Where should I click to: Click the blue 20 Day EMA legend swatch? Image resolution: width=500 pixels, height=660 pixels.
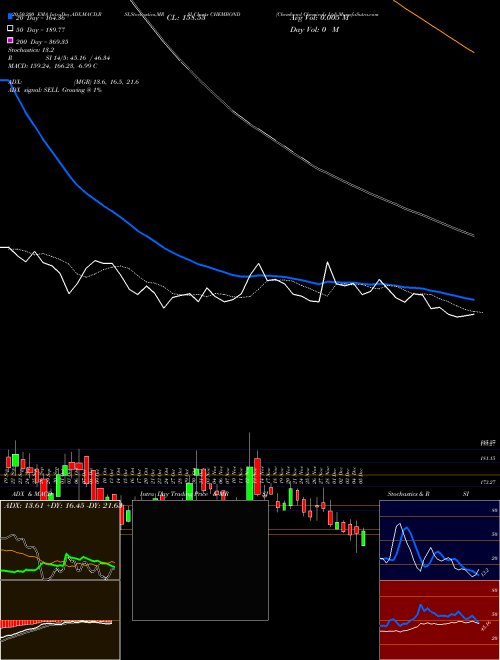tap(10, 17)
